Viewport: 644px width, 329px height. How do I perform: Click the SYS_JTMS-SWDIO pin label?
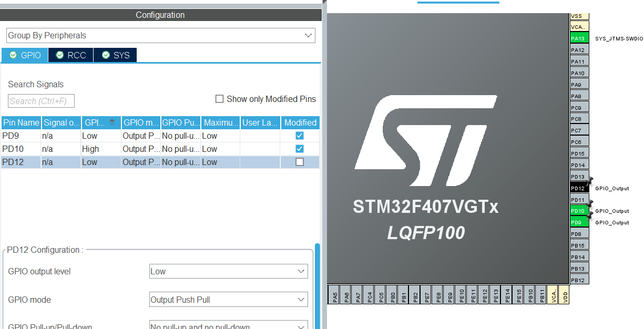pyautogui.click(x=619, y=39)
